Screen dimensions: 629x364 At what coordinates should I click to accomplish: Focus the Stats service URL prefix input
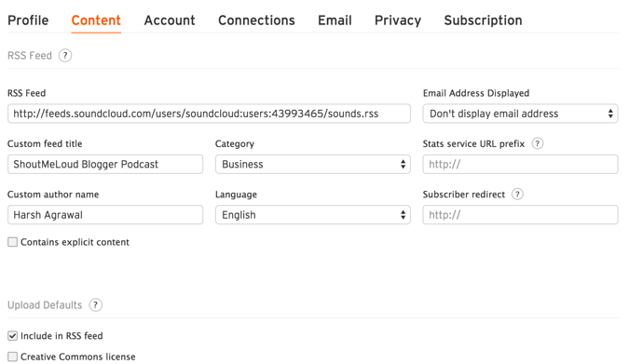(x=520, y=165)
